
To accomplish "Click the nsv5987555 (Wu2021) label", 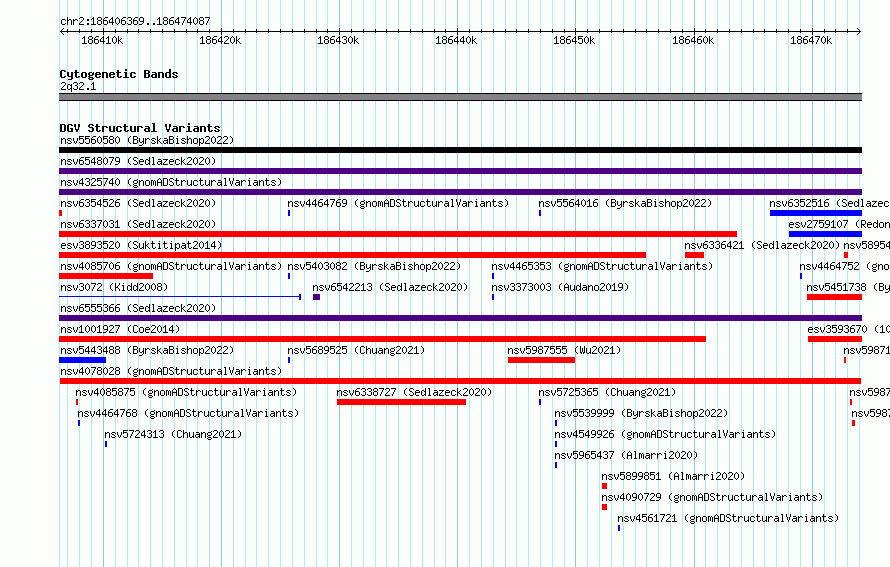I will [x=564, y=350].
